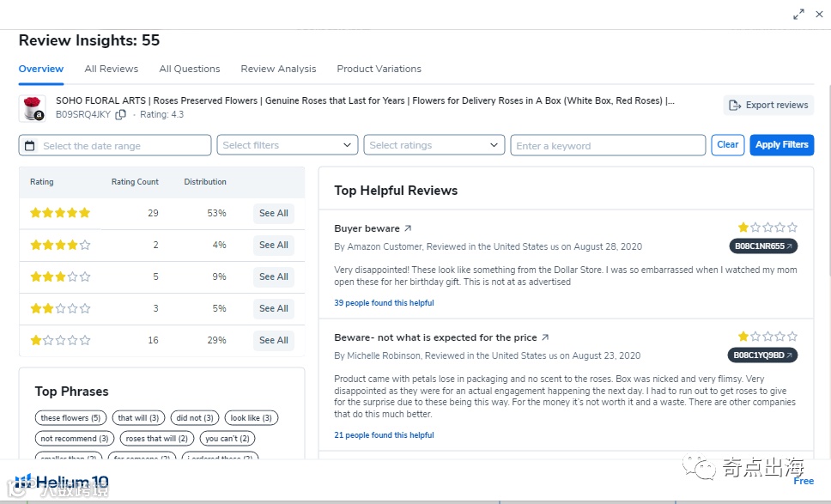Click the Rating: 4.3 label
Image resolution: width=831 pixels, height=504 pixels.
pyautogui.click(x=161, y=114)
